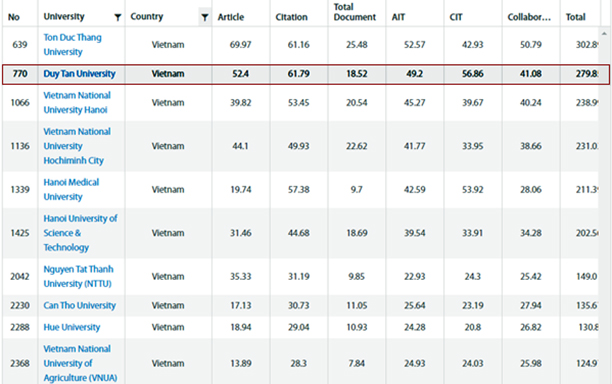Sort by the Total Document column header
Screen dimensions: 612x384
(x=354, y=12)
